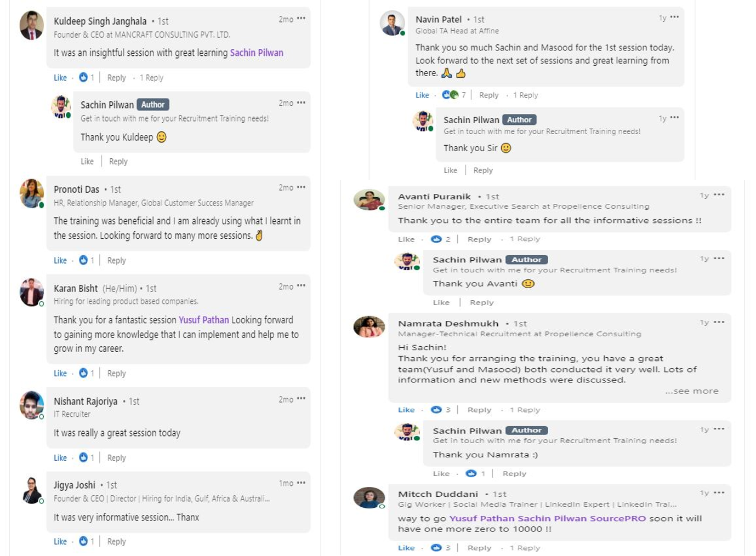Like Karan Bisht's comment
This screenshot has width=756, height=556.
pyautogui.click(x=60, y=373)
